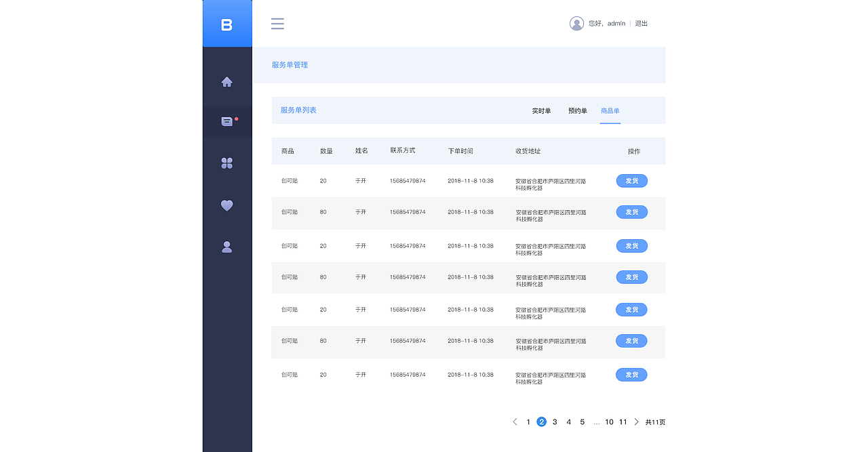Open the service order message icon

[x=227, y=122]
